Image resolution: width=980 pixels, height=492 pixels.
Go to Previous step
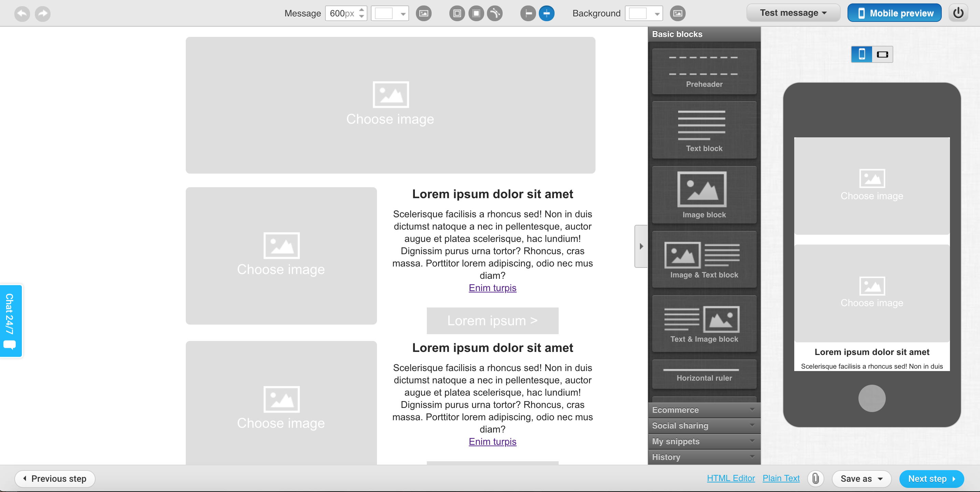pyautogui.click(x=55, y=479)
